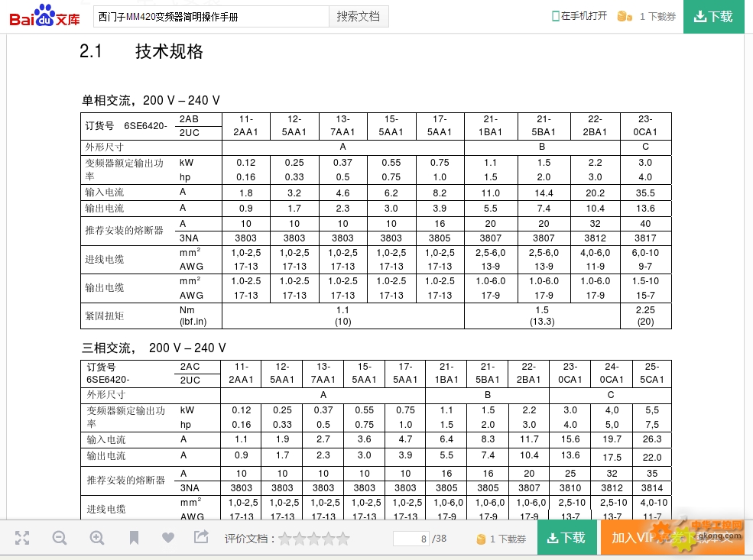Click input current value 20.2
This screenshot has width=753, height=560.
[x=595, y=193]
